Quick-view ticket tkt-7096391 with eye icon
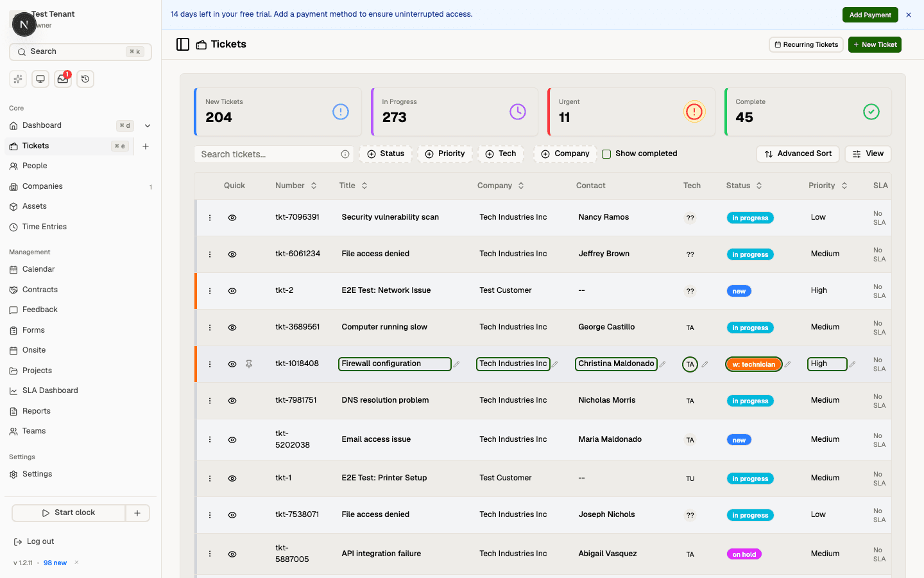Image resolution: width=924 pixels, height=578 pixels. pos(232,217)
